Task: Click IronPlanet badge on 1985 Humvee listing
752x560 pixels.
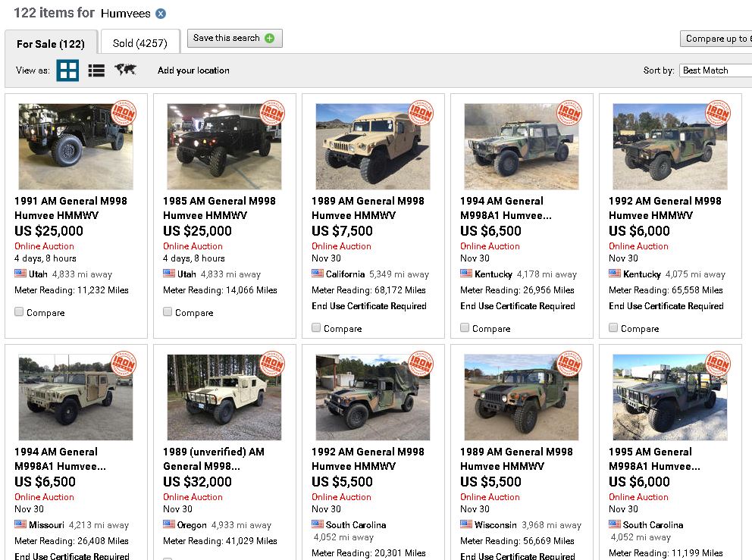Action: point(272,113)
